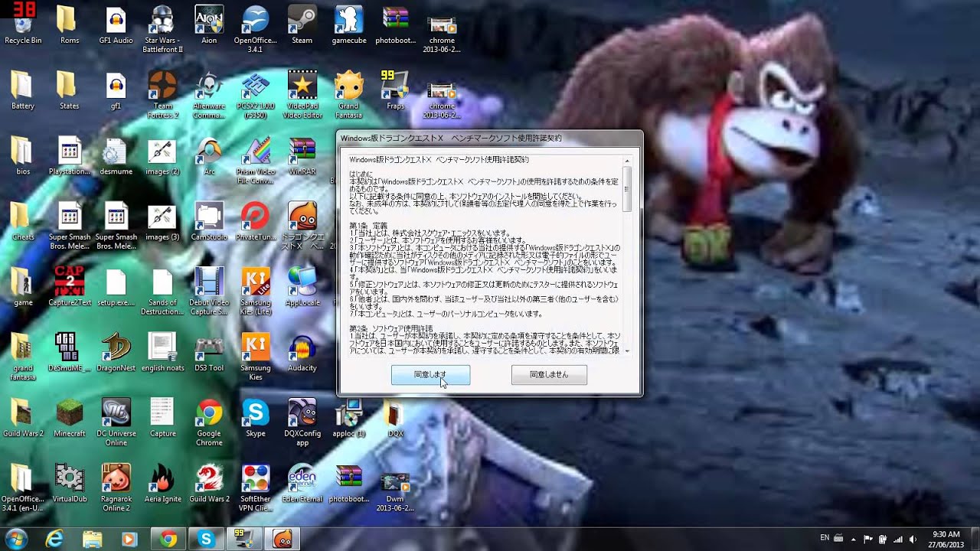Open Windows Explorer from the taskbar
Screen dimensions: 980x551
click(x=93, y=539)
